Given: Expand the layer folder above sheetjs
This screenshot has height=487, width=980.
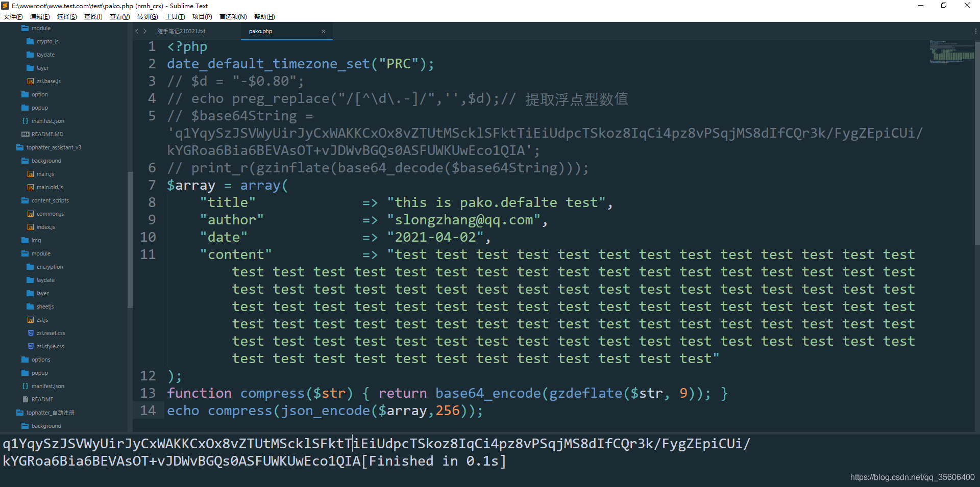Looking at the screenshot, I should click(42, 293).
